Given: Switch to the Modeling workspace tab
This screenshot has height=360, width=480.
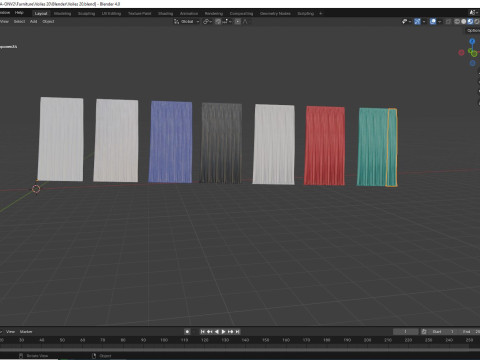Looking at the screenshot, I should click(62, 14).
